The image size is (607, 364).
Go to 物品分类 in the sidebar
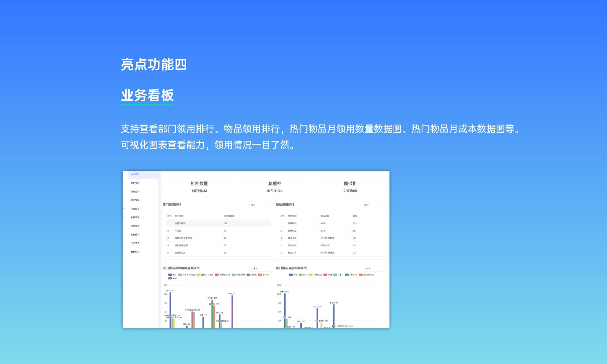tap(135, 192)
